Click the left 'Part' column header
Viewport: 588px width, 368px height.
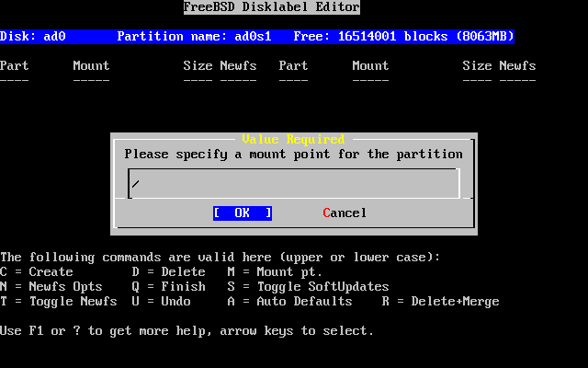click(15, 66)
